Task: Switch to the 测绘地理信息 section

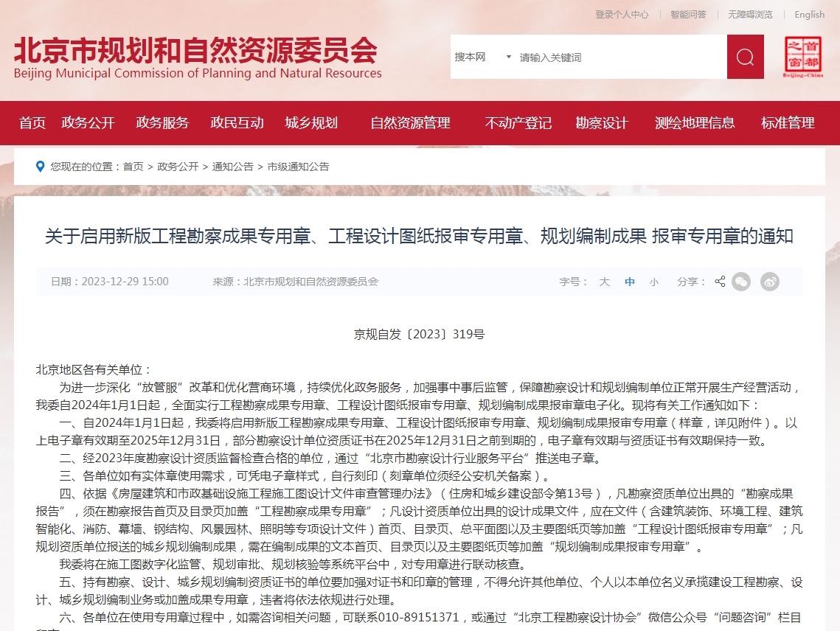Action: tap(693, 123)
